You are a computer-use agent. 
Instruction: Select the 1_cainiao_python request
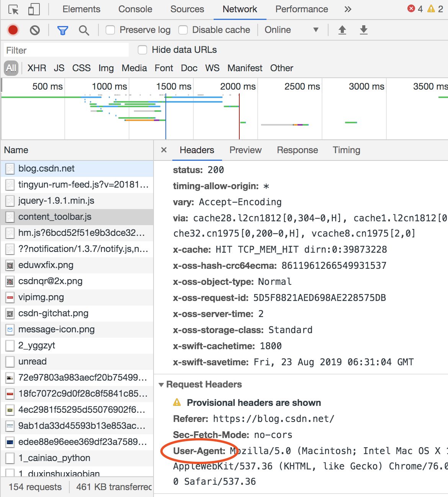point(77,458)
